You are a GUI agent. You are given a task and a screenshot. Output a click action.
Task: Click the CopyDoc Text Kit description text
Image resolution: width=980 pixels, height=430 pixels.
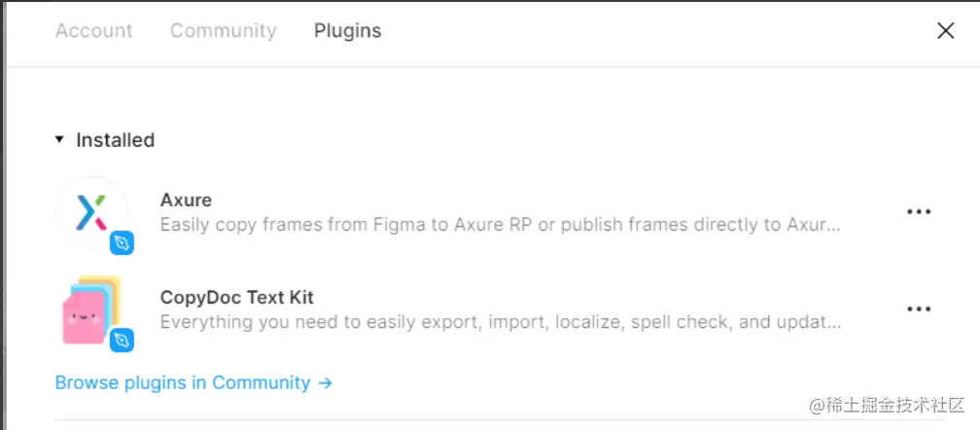coord(500,322)
